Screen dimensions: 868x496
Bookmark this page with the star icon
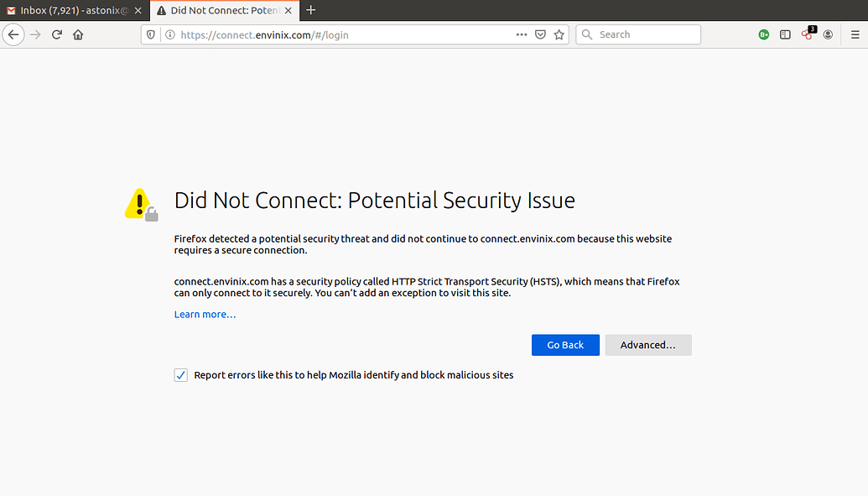coord(559,34)
